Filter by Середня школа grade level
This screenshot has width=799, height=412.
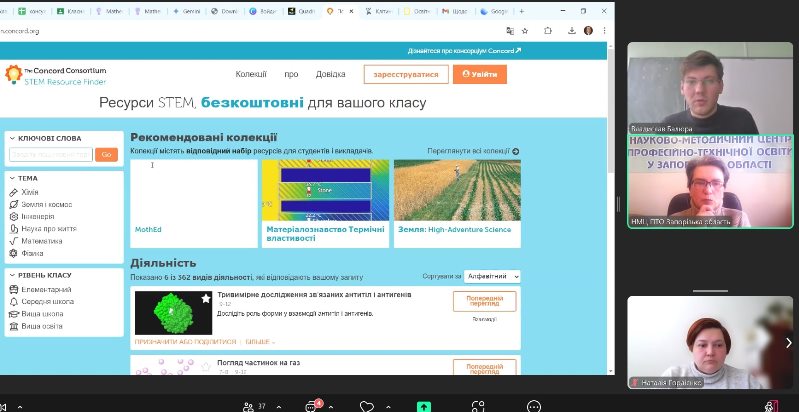[x=42, y=301]
